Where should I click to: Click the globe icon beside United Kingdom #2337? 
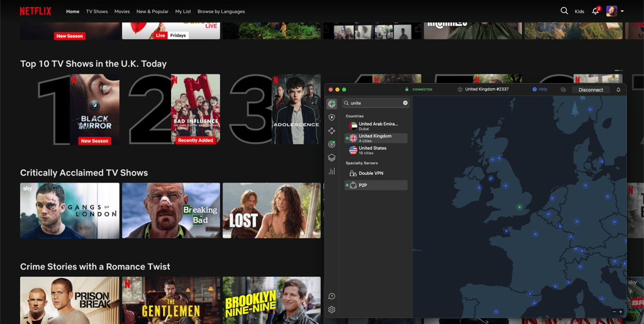coord(460,89)
